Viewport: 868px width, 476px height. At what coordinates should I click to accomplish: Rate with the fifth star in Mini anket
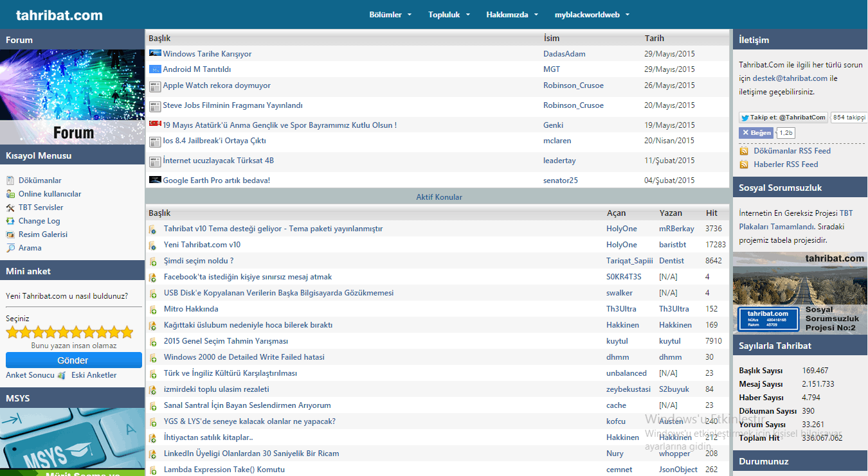[63, 332]
